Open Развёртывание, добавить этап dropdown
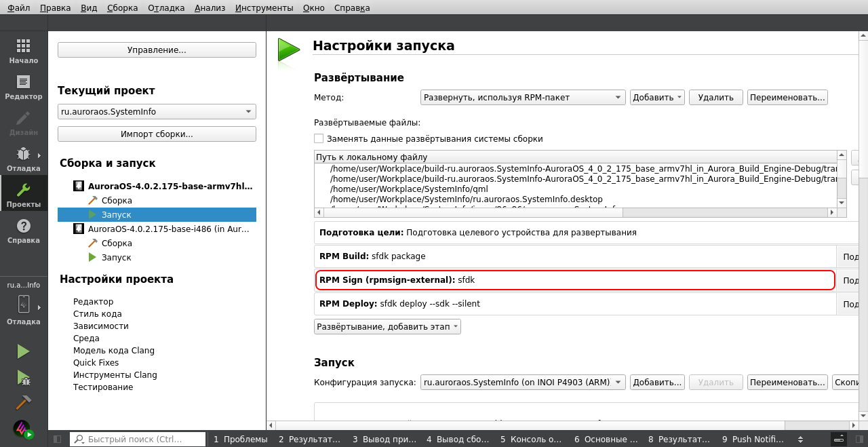868x447 pixels. (x=387, y=326)
